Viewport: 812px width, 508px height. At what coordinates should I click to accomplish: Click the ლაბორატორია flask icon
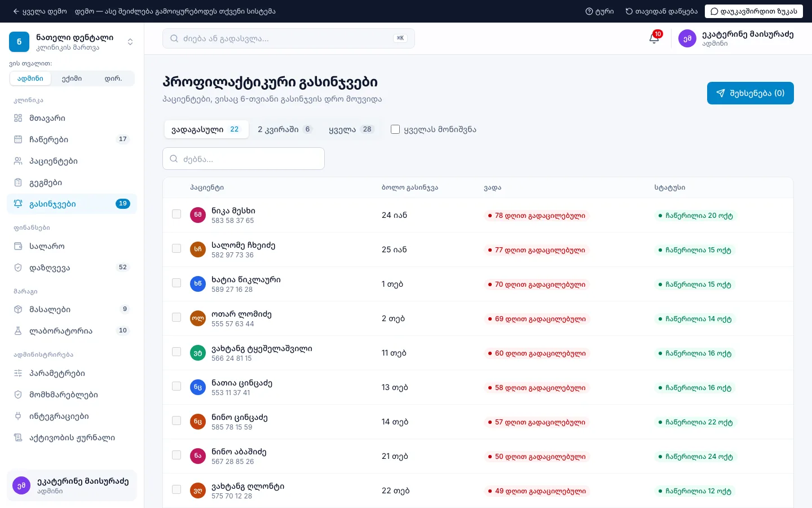point(18,331)
